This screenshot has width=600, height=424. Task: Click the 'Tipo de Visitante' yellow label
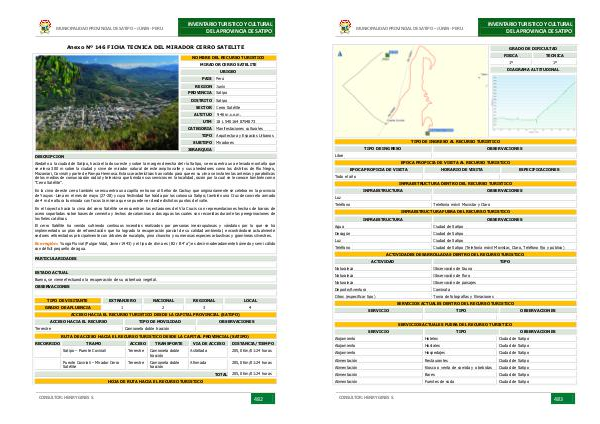click(x=67, y=300)
